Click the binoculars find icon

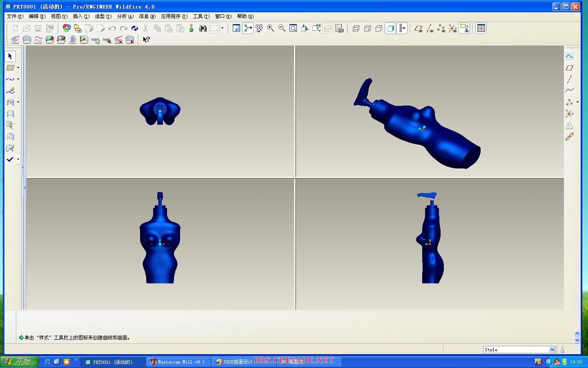coord(203,28)
